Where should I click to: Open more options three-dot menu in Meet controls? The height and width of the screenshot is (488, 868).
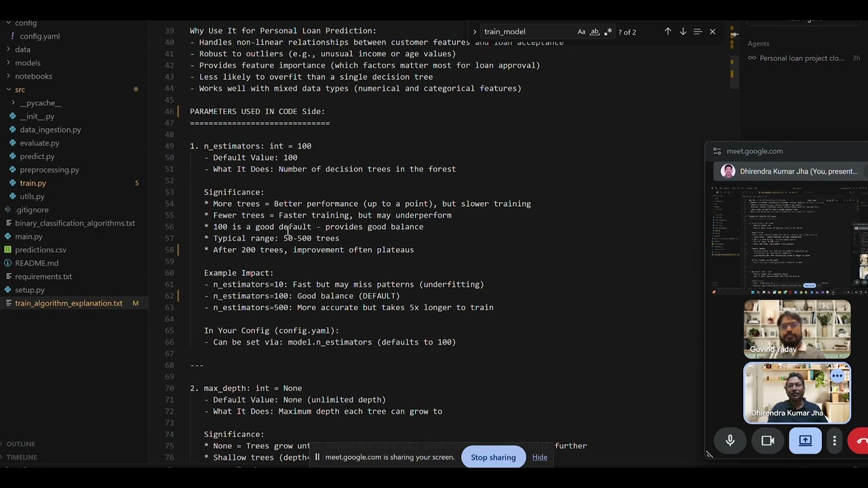coord(834,441)
